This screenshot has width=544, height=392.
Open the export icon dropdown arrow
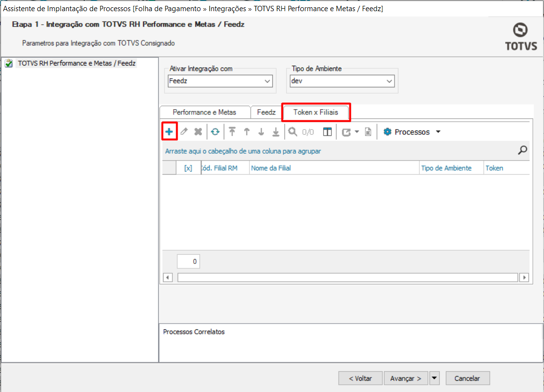357,131
